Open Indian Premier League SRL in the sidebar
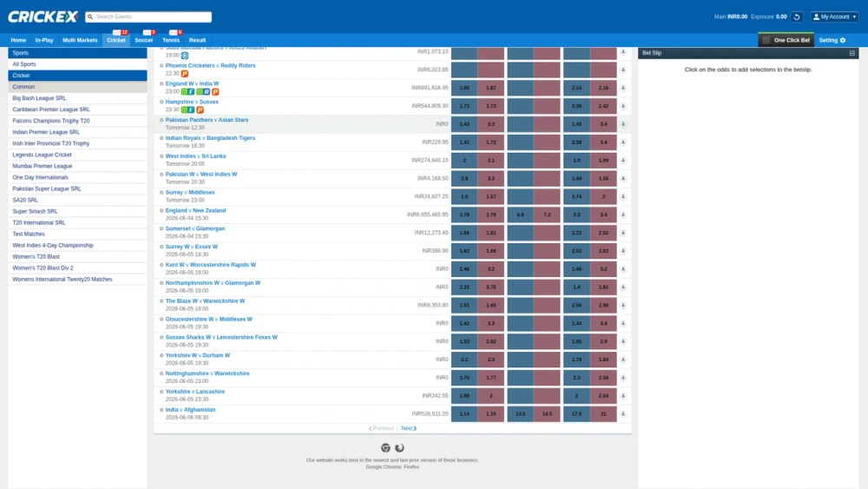The height and width of the screenshot is (489, 868). (77, 132)
